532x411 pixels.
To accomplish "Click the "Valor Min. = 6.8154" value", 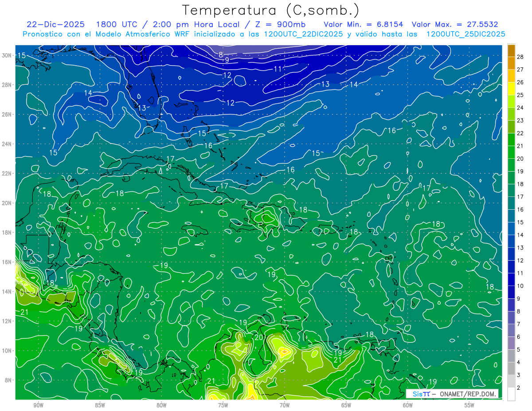I will tap(364, 24).
